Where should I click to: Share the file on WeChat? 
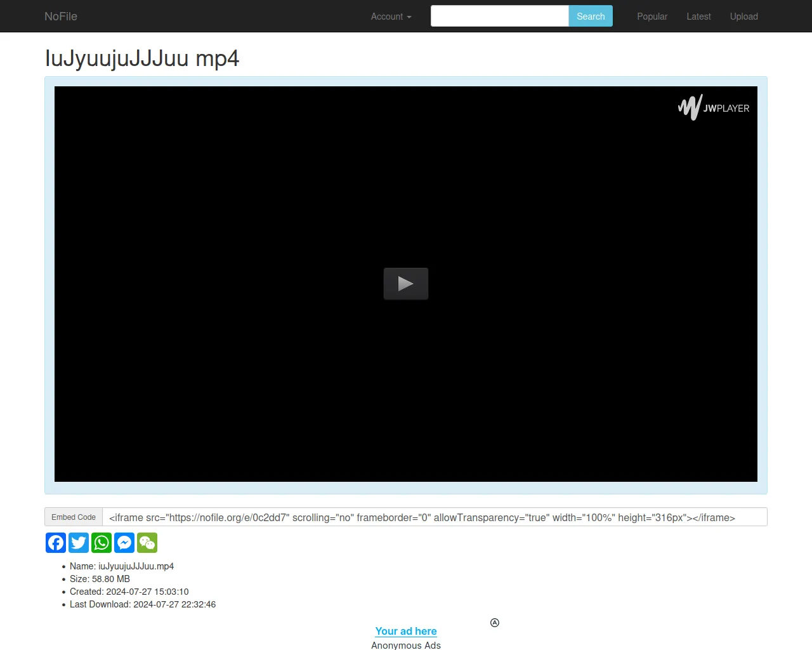click(147, 543)
